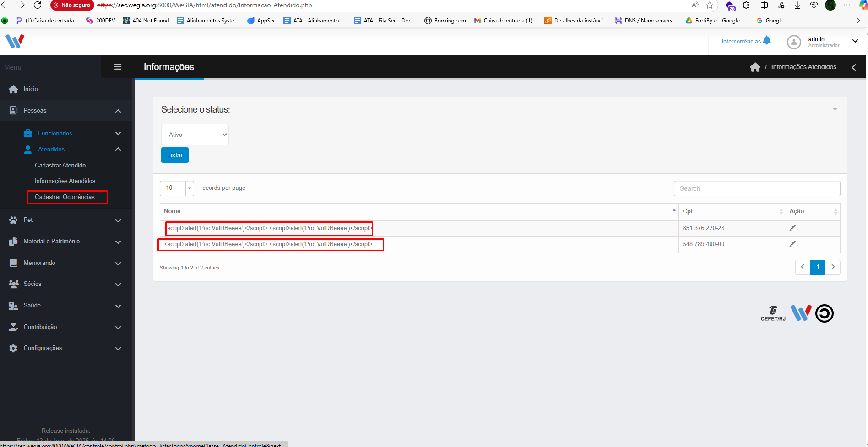Collapse the right panel arrow in header
868x447 pixels.
tap(854, 67)
